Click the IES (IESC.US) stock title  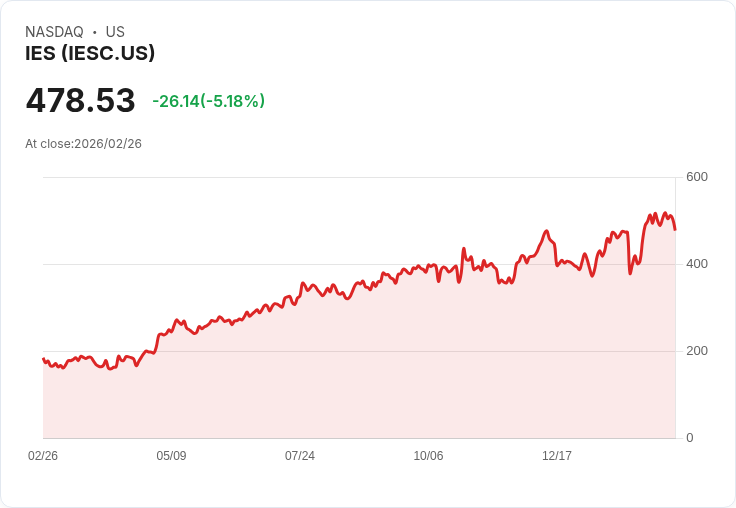pyautogui.click(x=90, y=54)
